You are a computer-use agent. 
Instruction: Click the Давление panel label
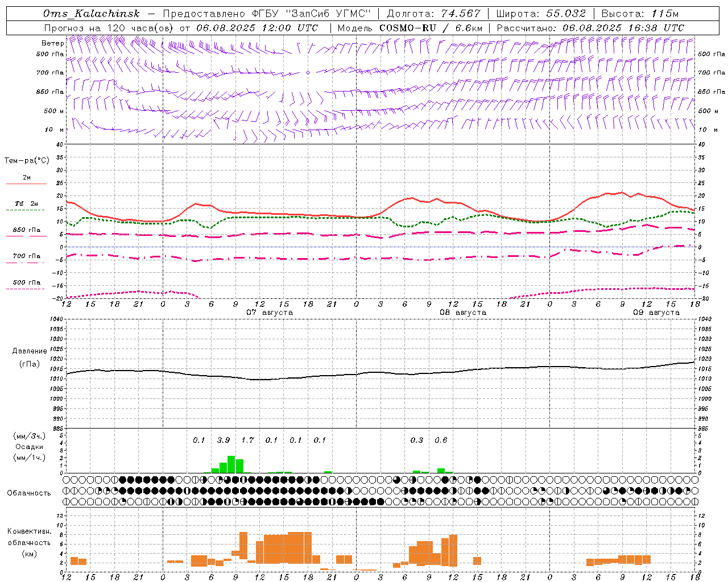point(30,351)
